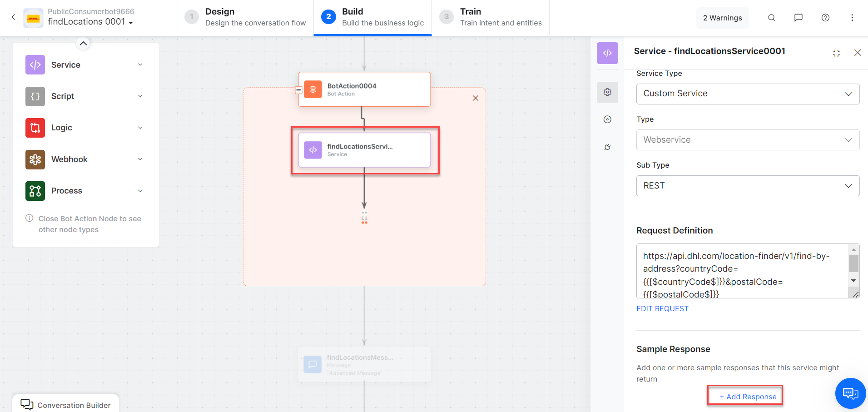This screenshot has height=412, width=868.
Task: Open the three-dot more options menu
Action: (852, 18)
